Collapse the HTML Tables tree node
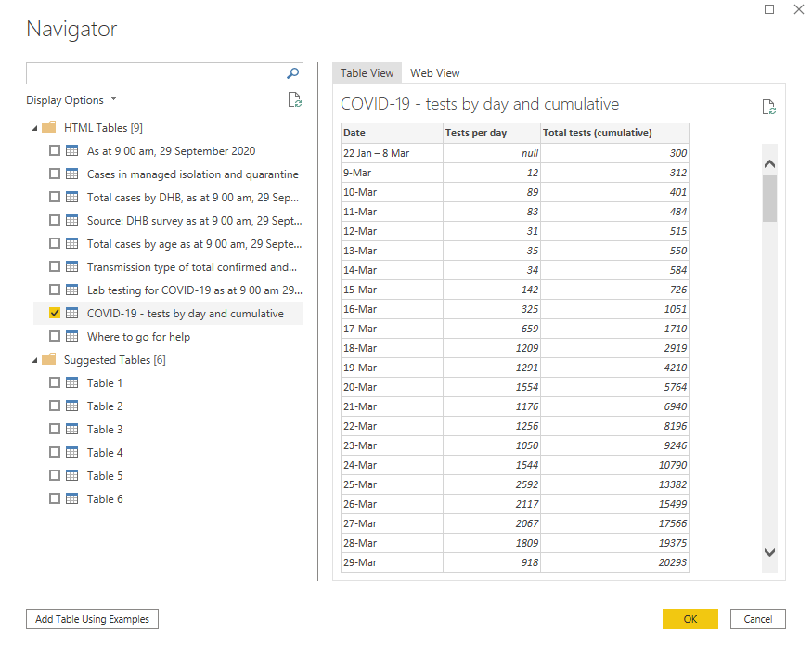The height and width of the screenshot is (645, 812). click(35, 128)
